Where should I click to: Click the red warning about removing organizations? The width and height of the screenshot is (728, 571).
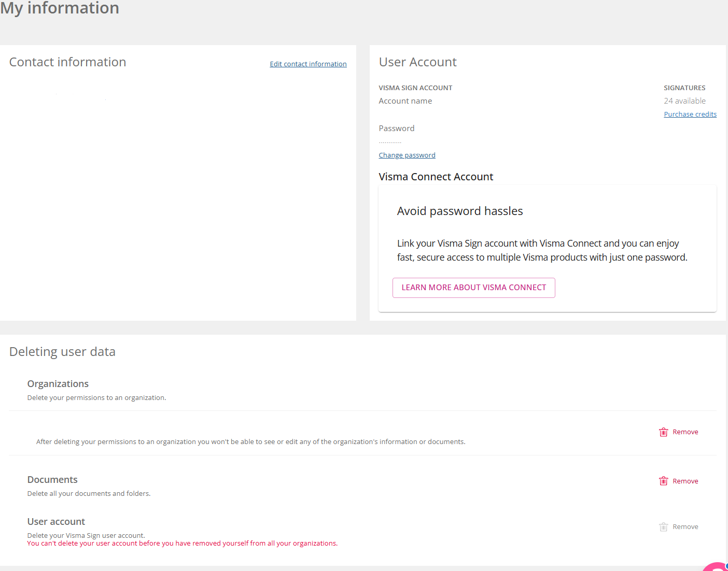[182, 544]
